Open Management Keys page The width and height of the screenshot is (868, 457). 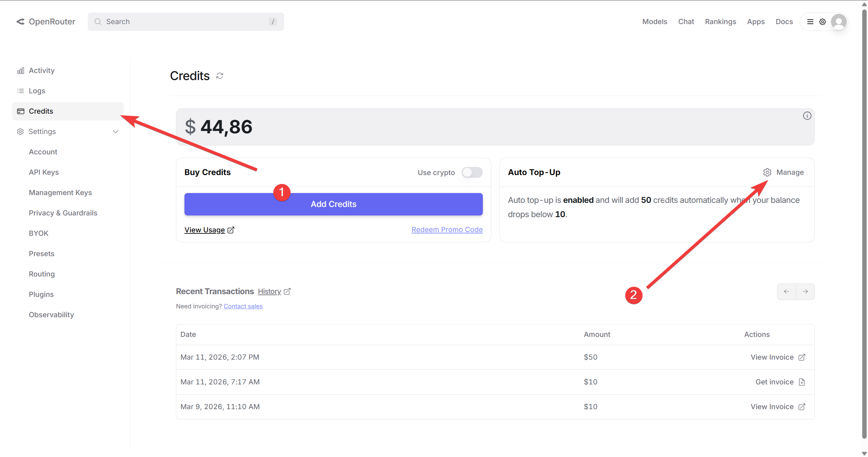60,193
